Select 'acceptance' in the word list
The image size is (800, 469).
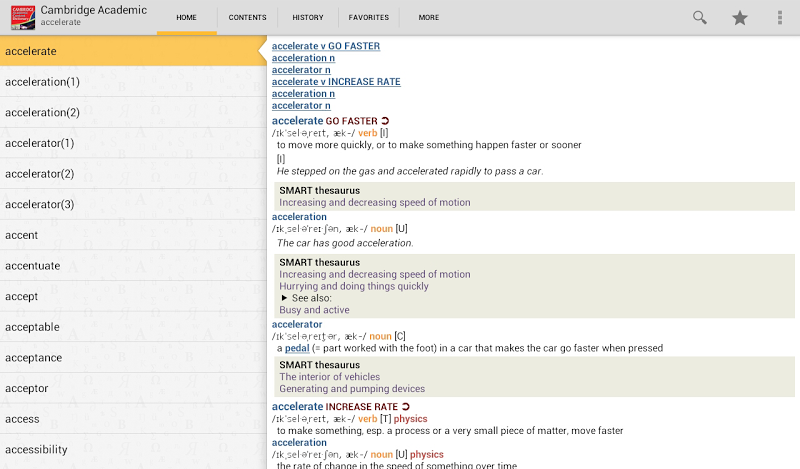tap(133, 357)
